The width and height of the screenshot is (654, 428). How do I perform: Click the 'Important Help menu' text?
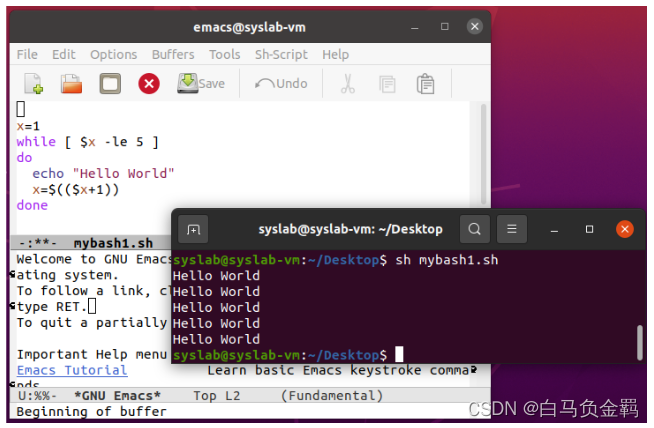coord(92,355)
